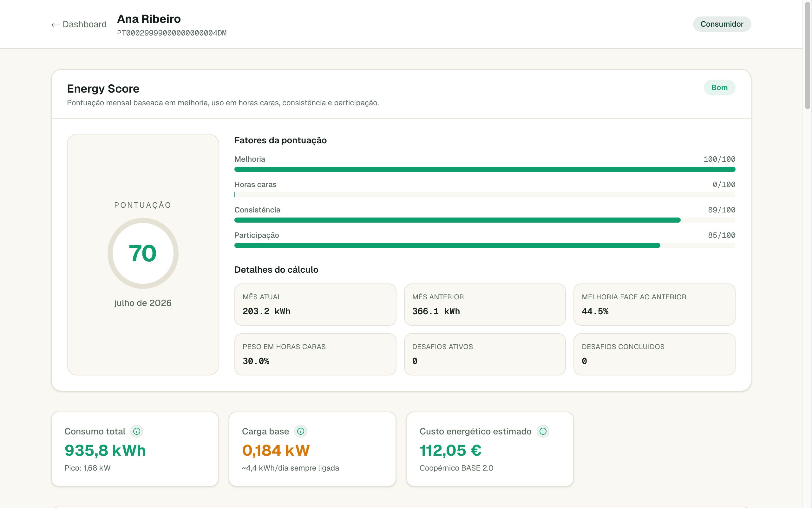Open the Melhoria face ao anterior card

[x=654, y=304]
